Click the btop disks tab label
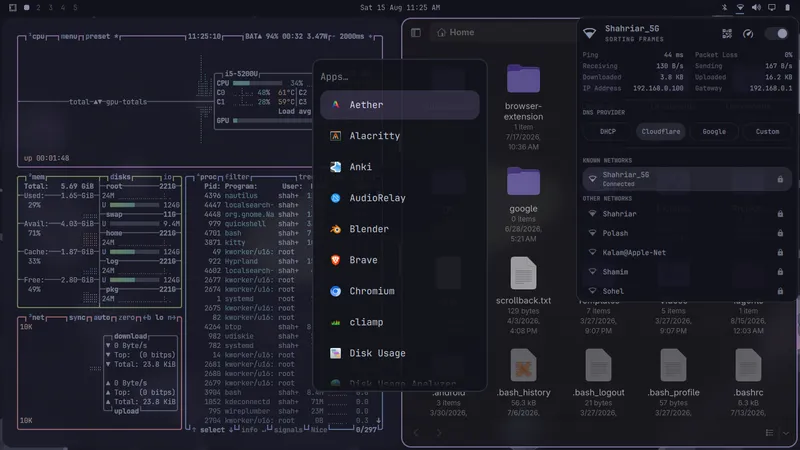 tap(120, 177)
